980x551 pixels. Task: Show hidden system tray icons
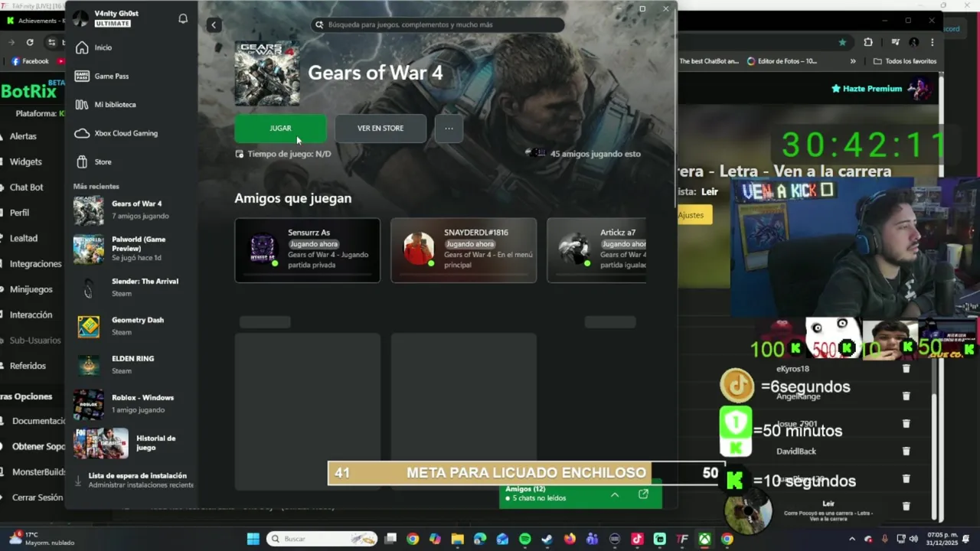pyautogui.click(x=854, y=539)
